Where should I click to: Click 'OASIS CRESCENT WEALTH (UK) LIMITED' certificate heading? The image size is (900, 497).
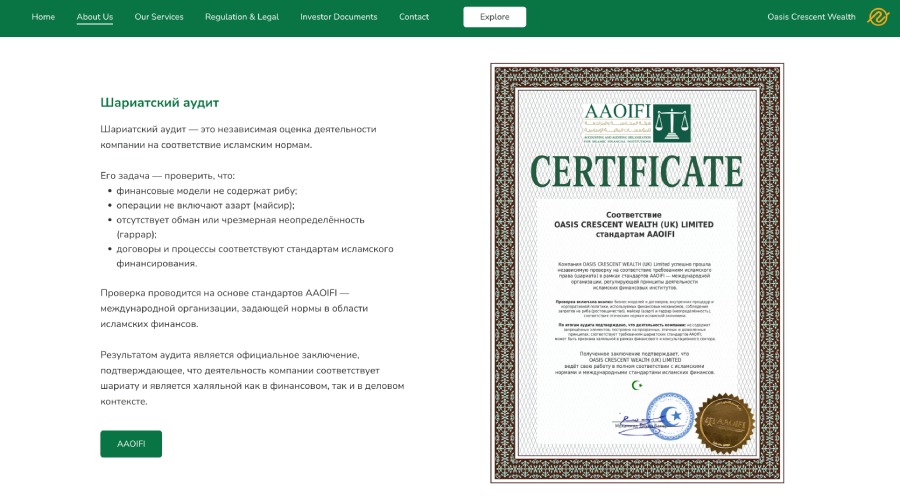634,224
